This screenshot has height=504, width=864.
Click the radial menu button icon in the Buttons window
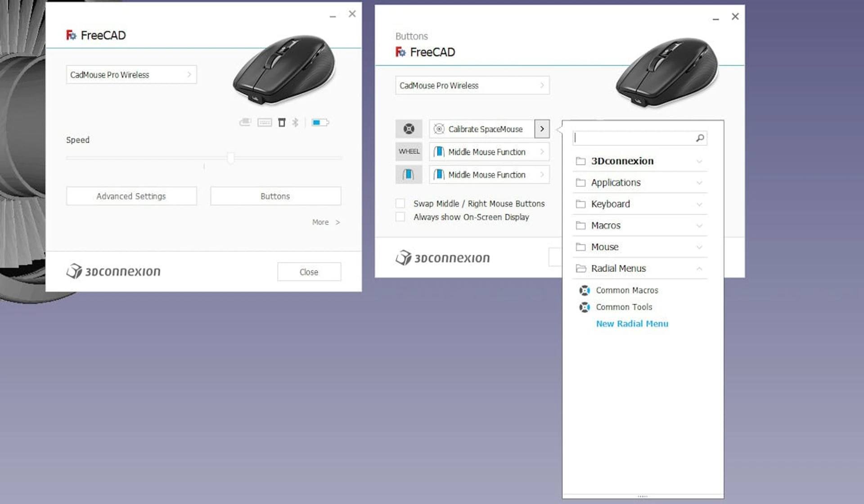click(x=409, y=129)
